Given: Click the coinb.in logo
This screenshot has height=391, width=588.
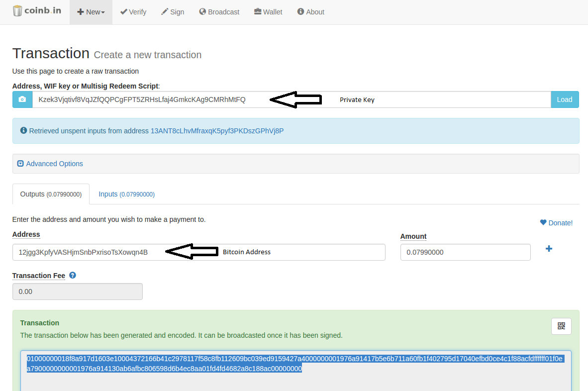Looking at the screenshot, I should (x=37, y=10).
